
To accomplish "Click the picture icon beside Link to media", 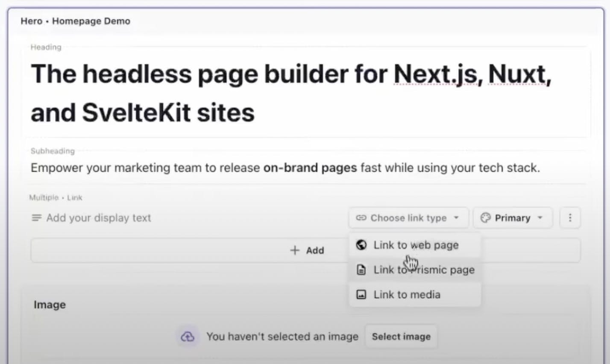I will click(361, 294).
